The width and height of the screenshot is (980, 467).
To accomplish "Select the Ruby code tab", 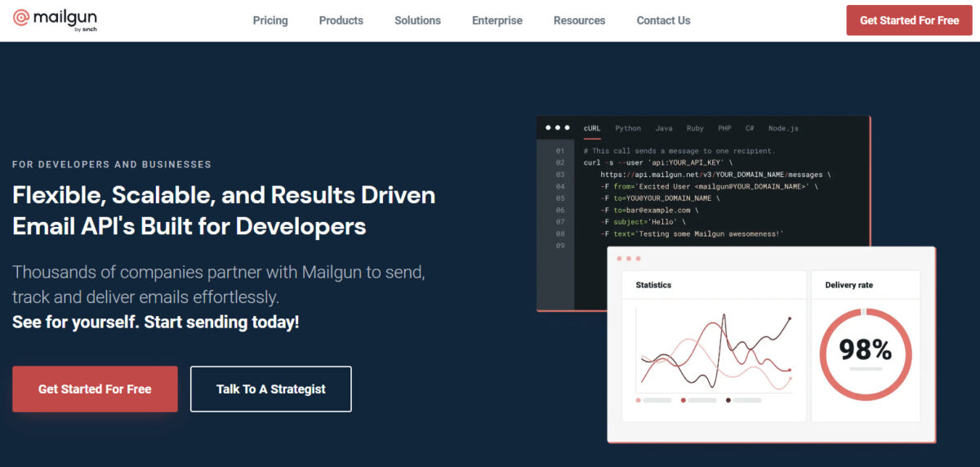I will coord(695,128).
